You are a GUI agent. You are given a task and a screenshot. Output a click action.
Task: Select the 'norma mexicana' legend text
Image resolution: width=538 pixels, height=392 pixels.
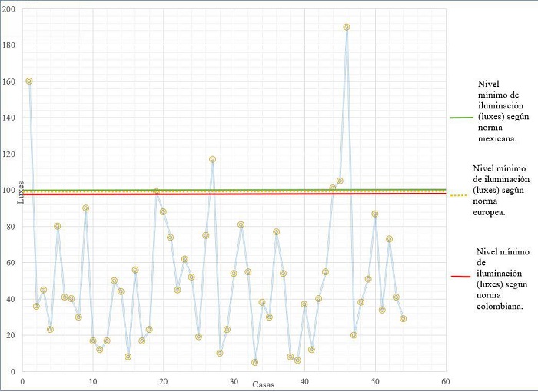496,113
